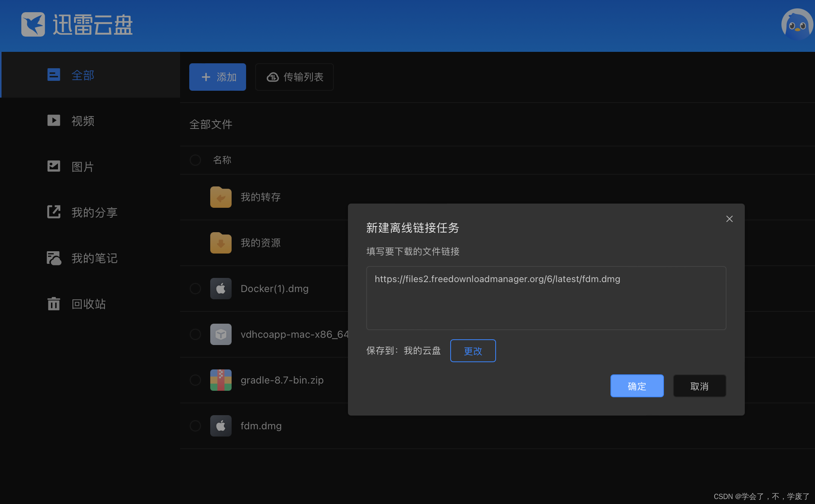The image size is (815, 504).
Task: Click the 取消 cancel button
Action: tap(699, 386)
